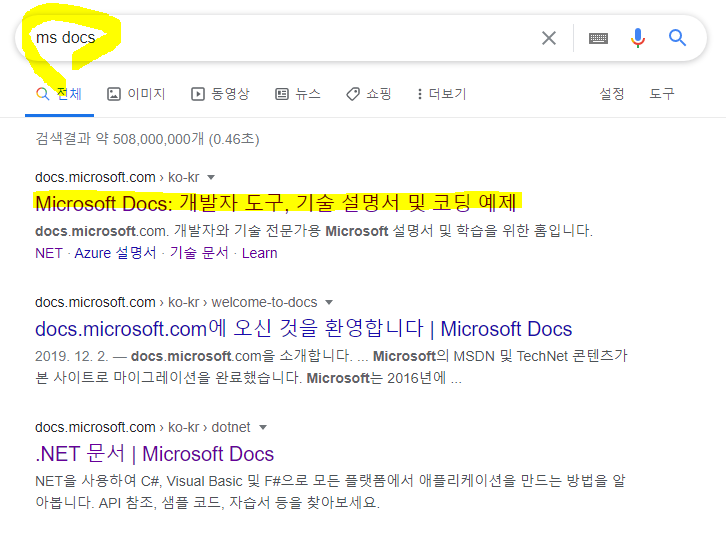This screenshot has height=547, width=726.
Task: Open the 설정 settings menu
Action: coord(612,94)
